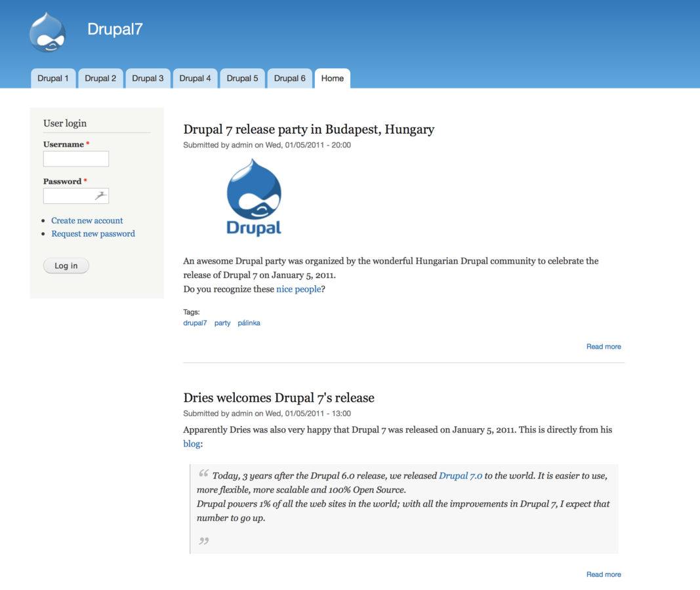The width and height of the screenshot is (700, 590).
Task: Click 'Submitted by admin' line dated 20:00
Action: tap(267, 145)
